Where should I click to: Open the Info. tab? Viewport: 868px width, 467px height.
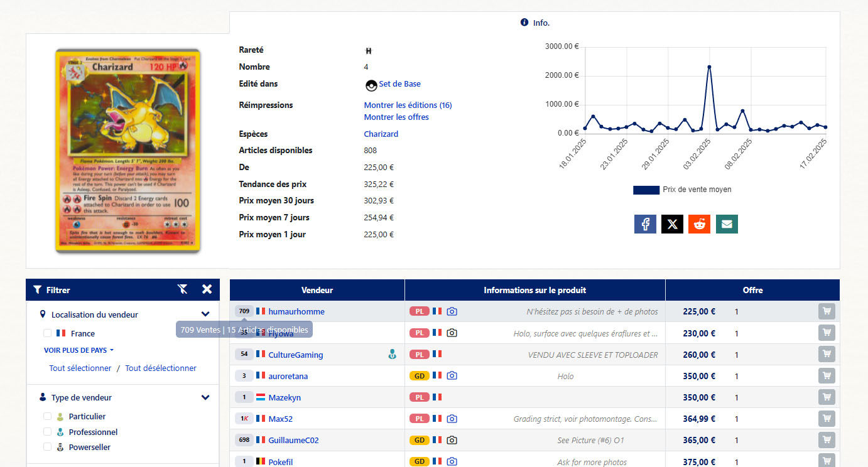point(534,23)
